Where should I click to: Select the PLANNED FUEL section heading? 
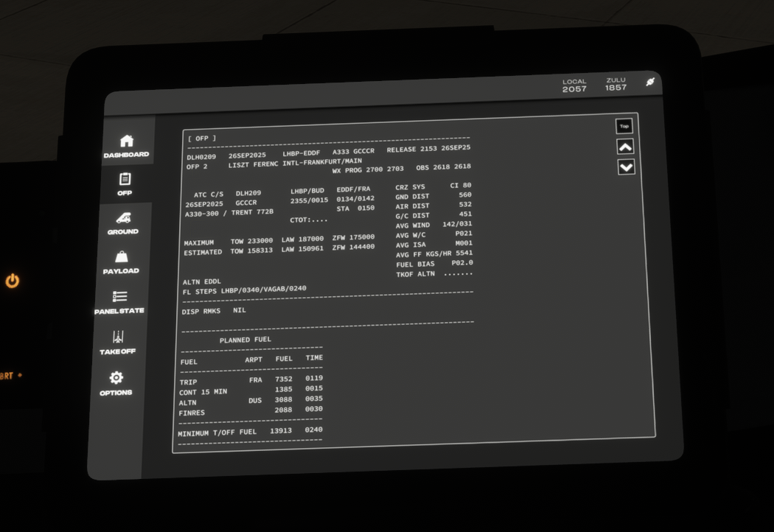coord(245,340)
